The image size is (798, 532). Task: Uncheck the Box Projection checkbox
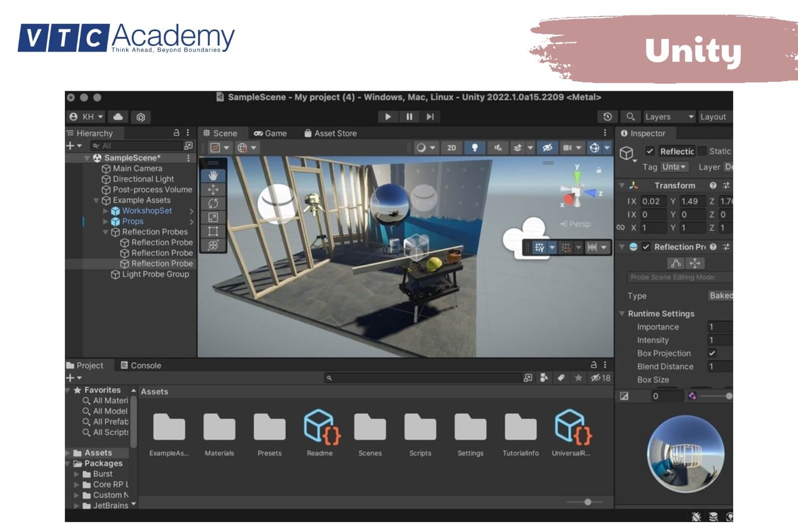click(x=712, y=353)
